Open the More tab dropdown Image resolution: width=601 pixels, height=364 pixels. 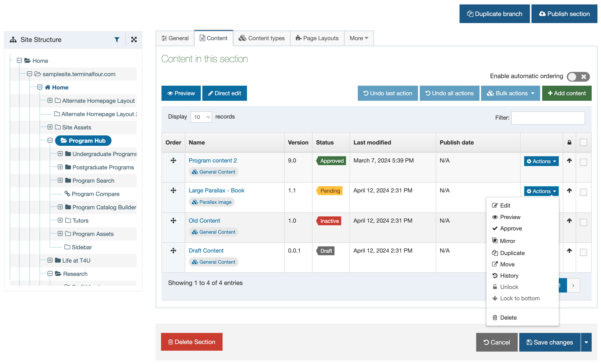click(359, 38)
